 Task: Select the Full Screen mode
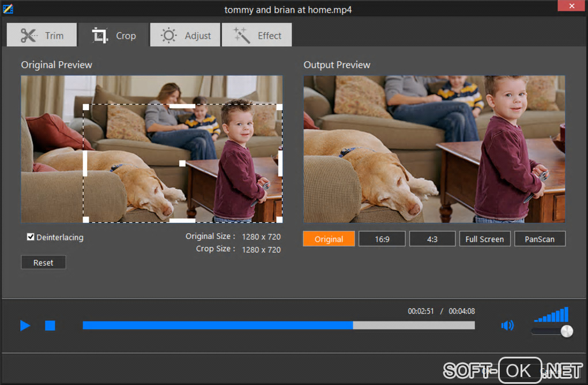point(484,239)
